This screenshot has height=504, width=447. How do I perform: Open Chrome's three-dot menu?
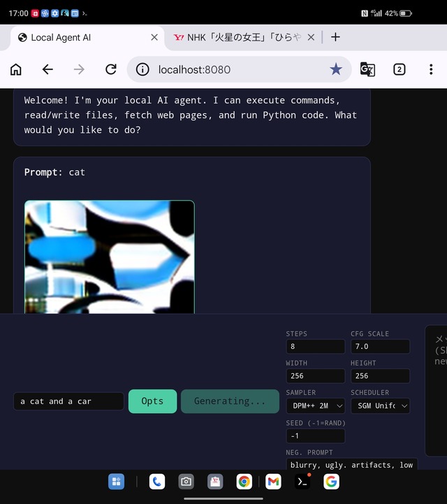click(x=431, y=69)
